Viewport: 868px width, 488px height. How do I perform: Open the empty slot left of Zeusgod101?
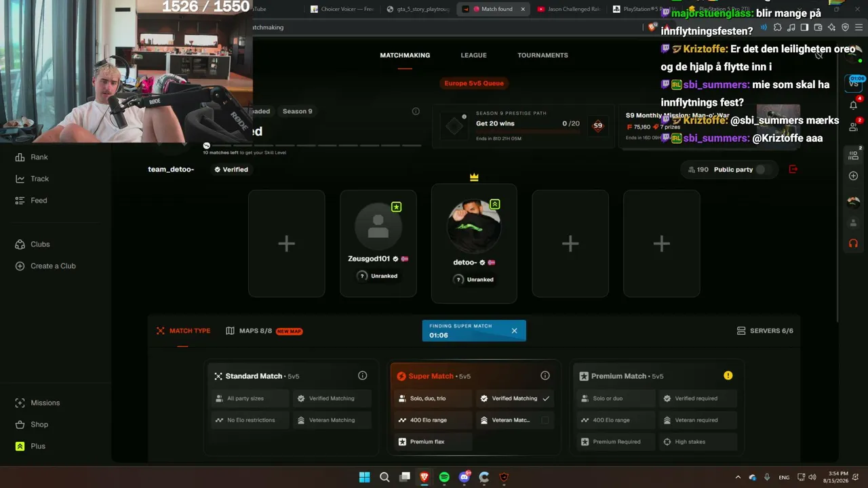(x=286, y=243)
